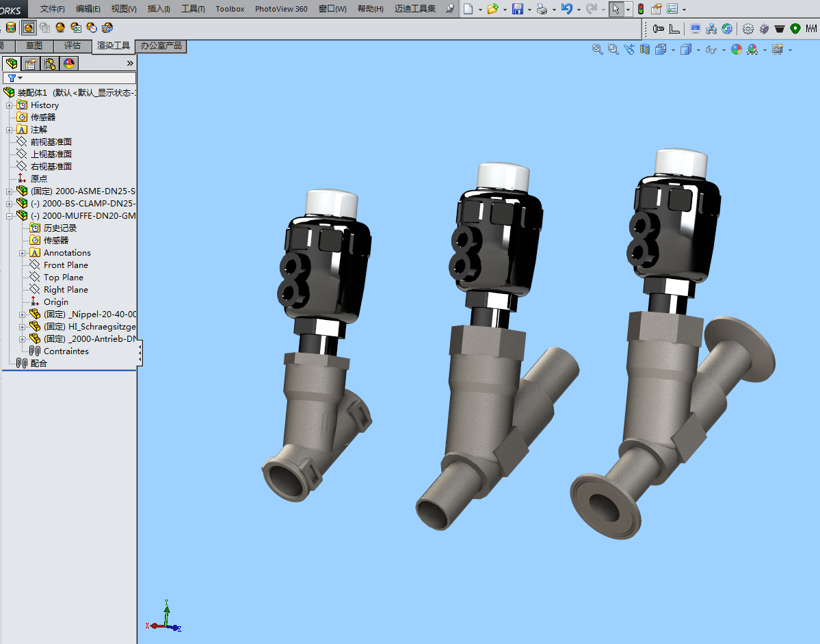
Task: Select the Top Plane tree item
Action: [63, 278]
